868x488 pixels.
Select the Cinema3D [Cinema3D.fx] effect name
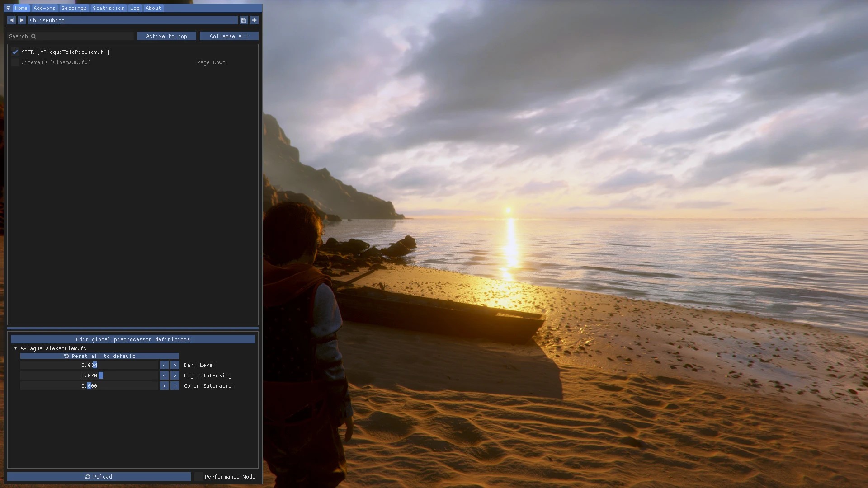56,62
